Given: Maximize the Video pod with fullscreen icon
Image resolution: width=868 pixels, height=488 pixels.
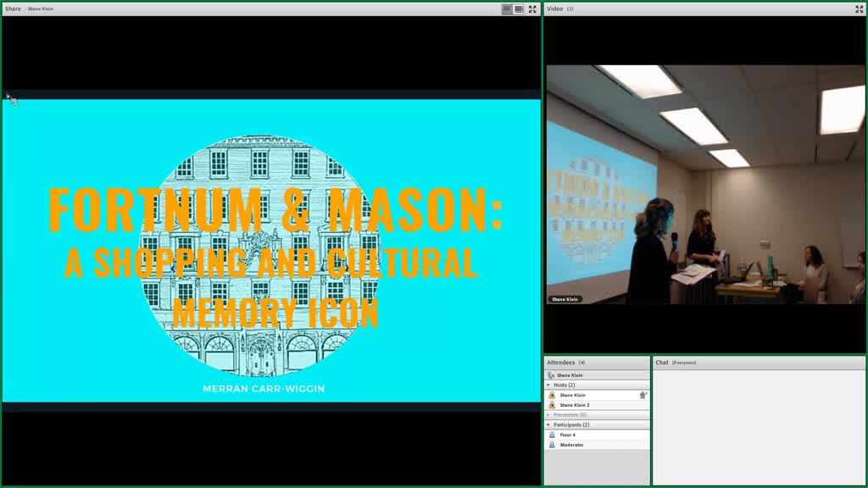Looking at the screenshot, I should tap(860, 8).
